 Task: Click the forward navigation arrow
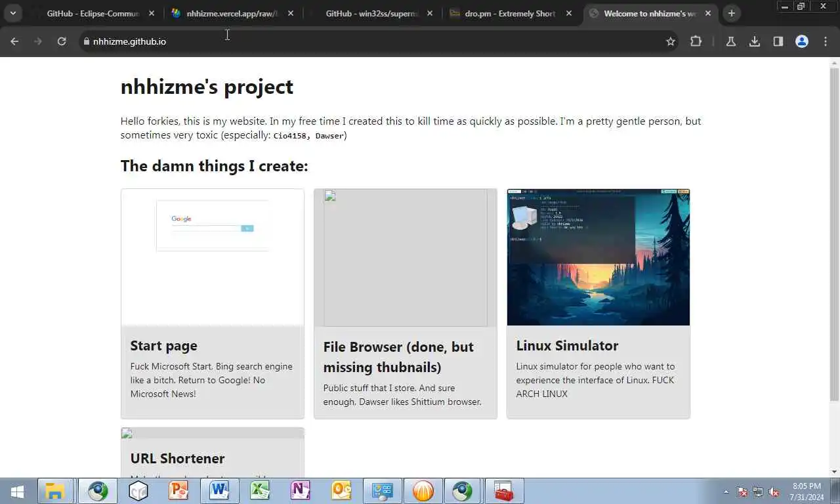tap(38, 41)
